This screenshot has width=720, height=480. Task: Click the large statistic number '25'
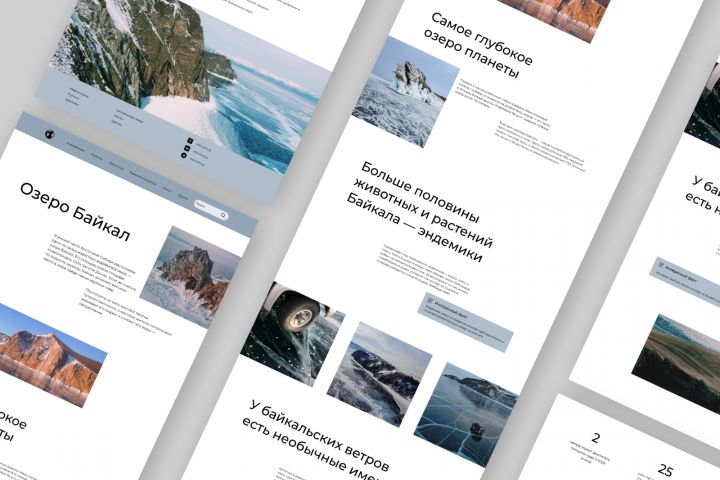[x=665, y=470]
